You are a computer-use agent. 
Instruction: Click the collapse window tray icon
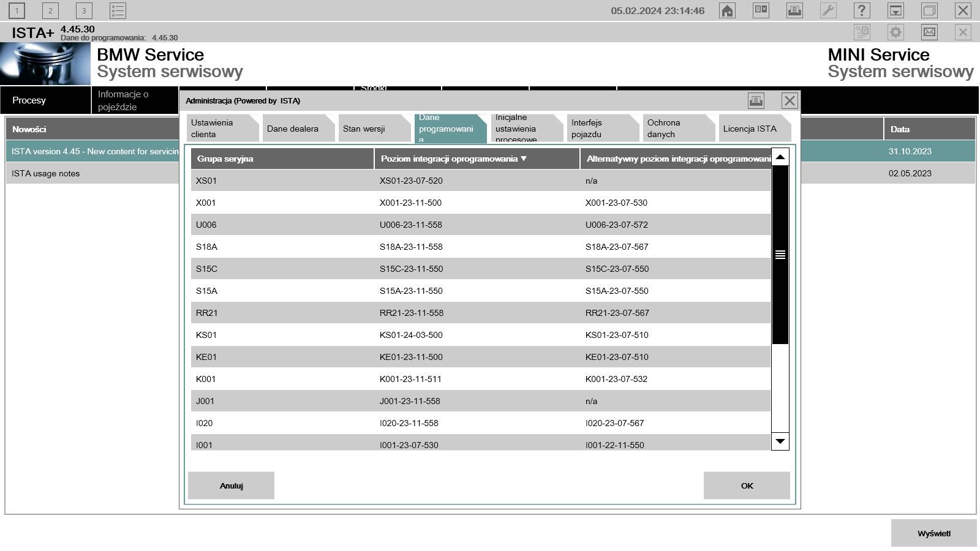895,10
